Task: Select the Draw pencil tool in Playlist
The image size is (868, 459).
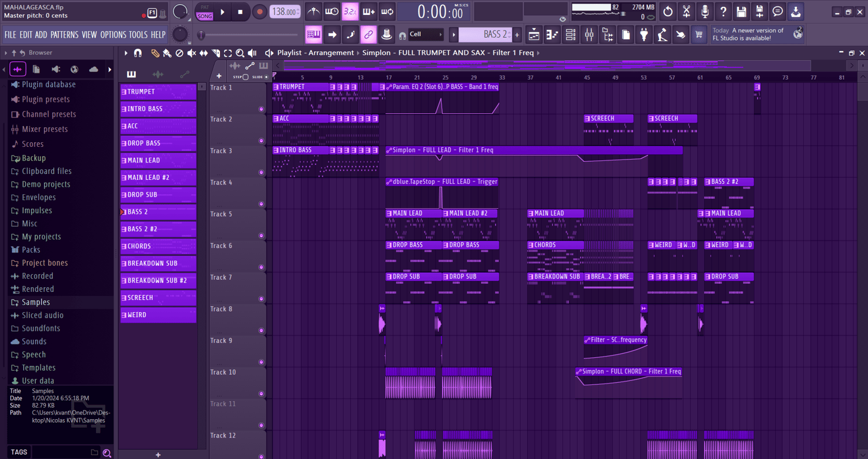Action: [155, 53]
